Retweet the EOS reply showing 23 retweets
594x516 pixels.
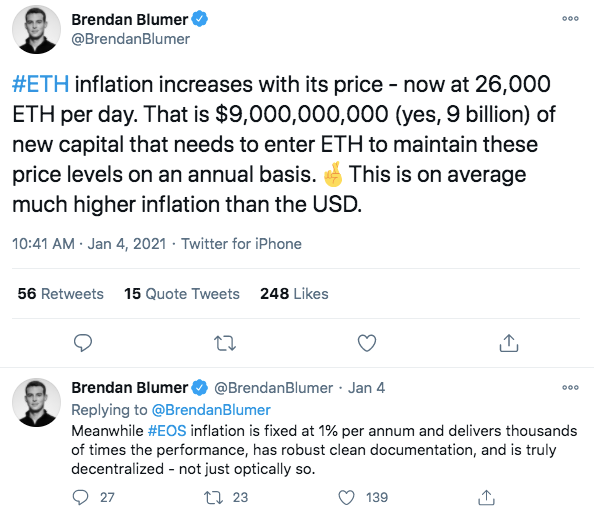tap(213, 497)
